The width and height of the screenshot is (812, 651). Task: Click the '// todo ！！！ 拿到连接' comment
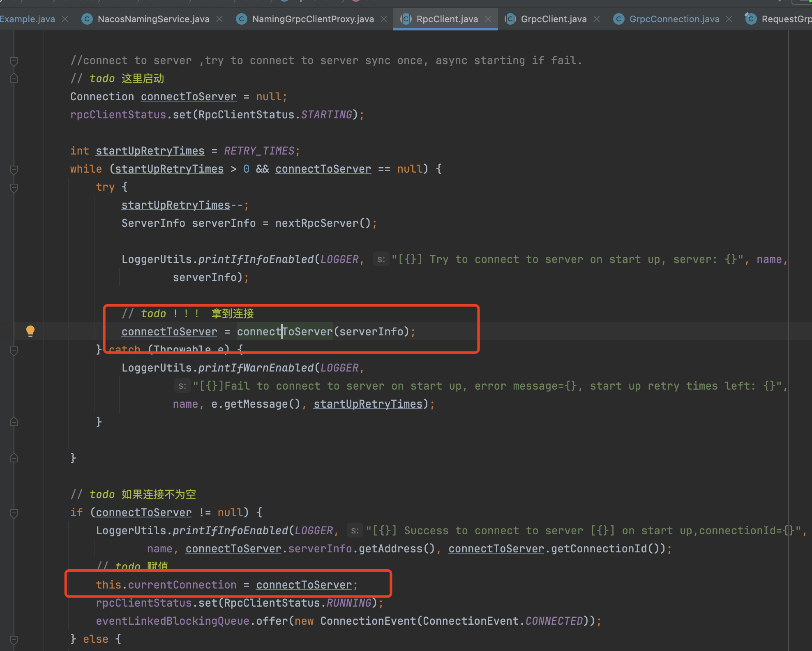188,314
